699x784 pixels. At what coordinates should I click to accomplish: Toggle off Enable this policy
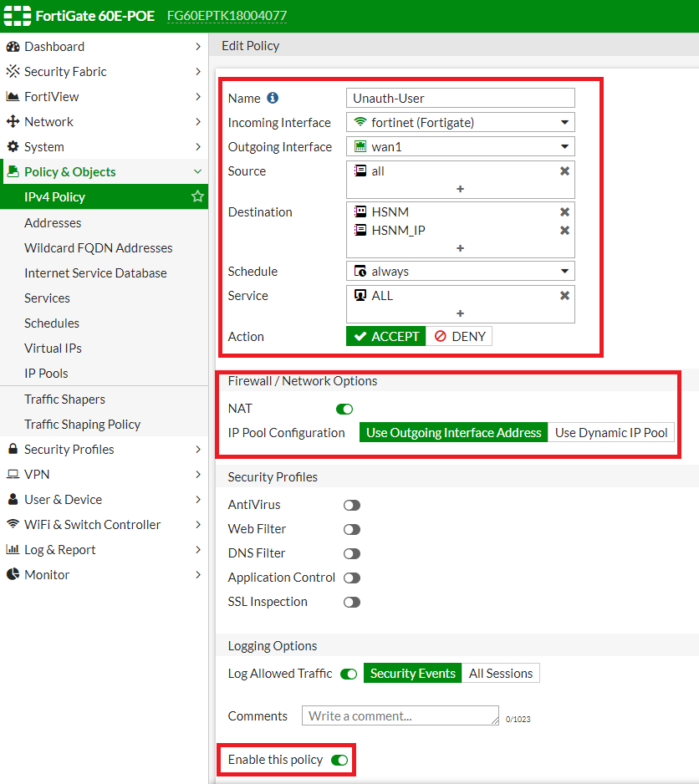pyautogui.click(x=339, y=761)
